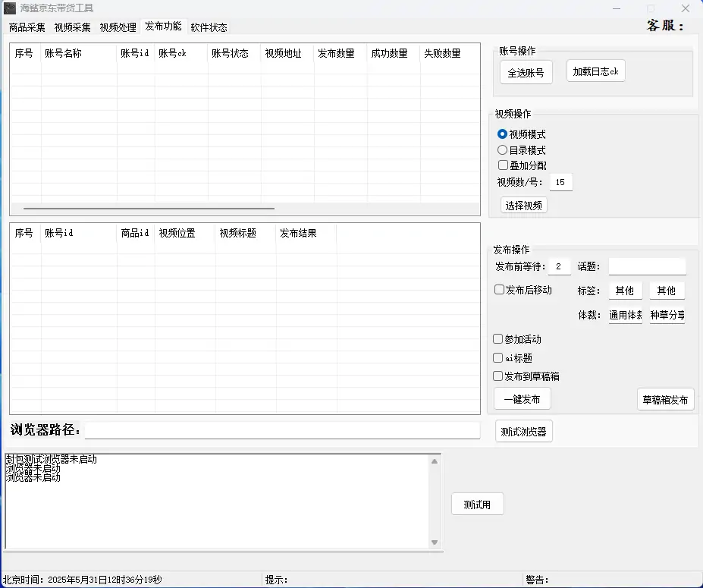Click the 发布结果 column header

pyautogui.click(x=306, y=233)
